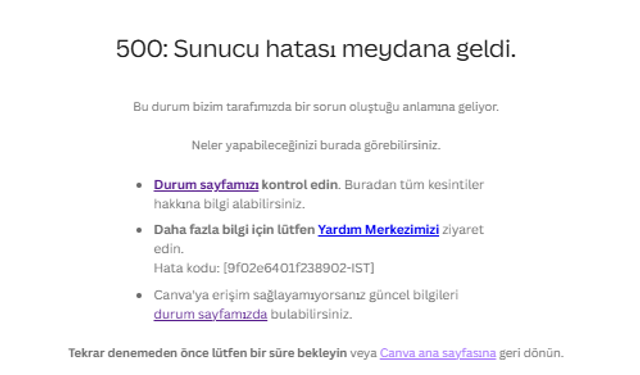Click 'Tekrar denemeden önce lütfen bir süre bekleyin'
The width and height of the screenshot is (640, 375).
pyautogui.click(x=207, y=353)
